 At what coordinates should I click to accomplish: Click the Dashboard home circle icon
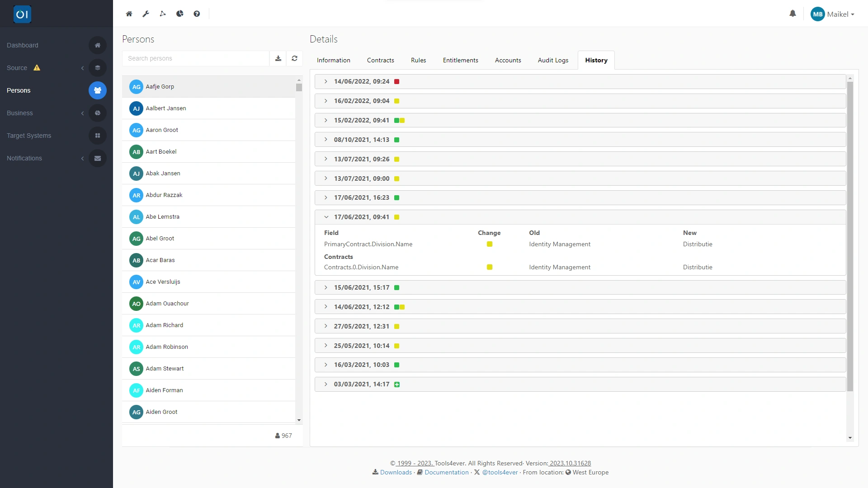pyautogui.click(x=98, y=45)
